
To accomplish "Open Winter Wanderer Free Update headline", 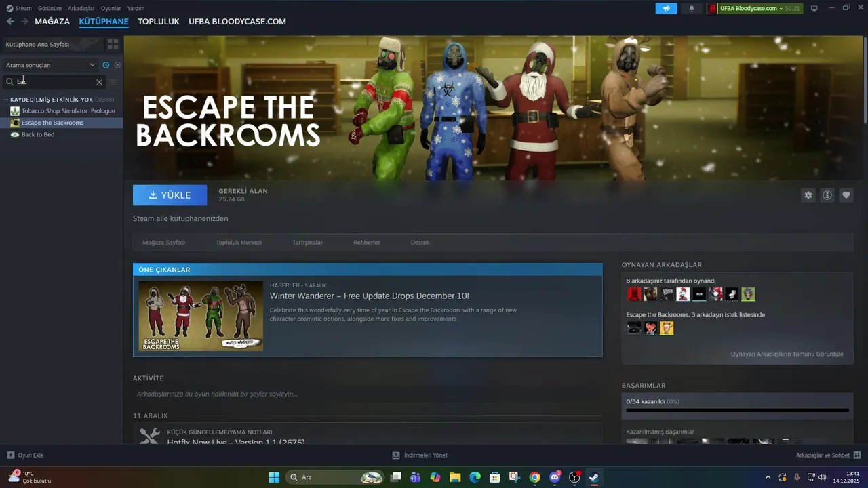I will pyautogui.click(x=369, y=296).
